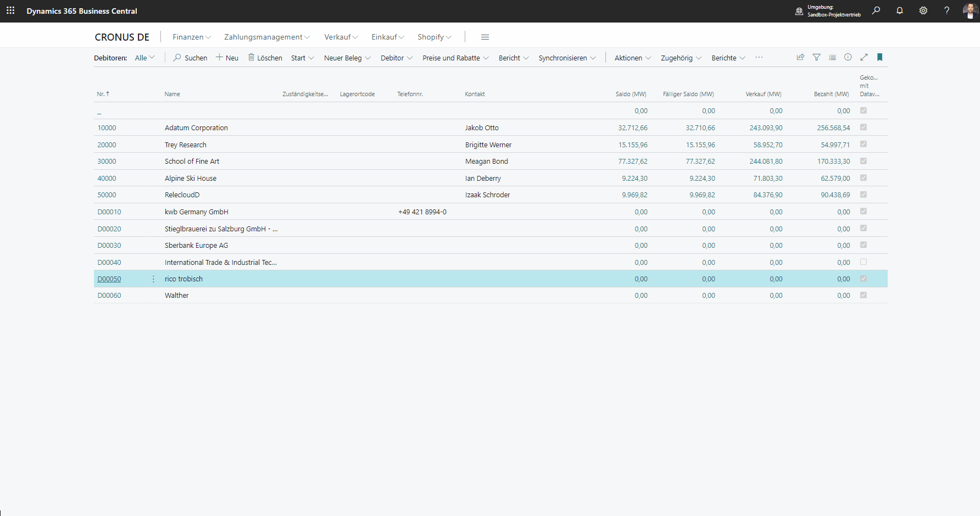The image size is (980, 516).
Task: Toggle the checkbox for Sberbank Europe AG row
Action: (x=864, y=245)
